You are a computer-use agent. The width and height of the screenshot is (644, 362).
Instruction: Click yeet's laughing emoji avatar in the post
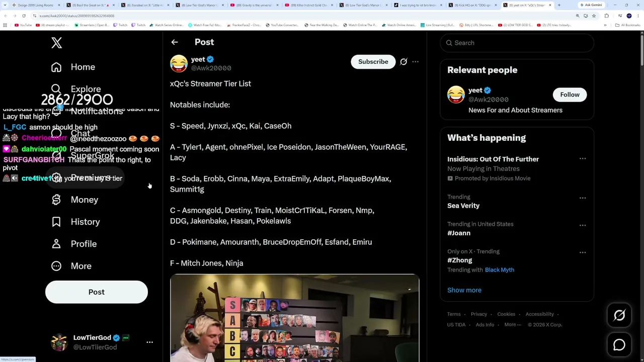coord(179,63)
